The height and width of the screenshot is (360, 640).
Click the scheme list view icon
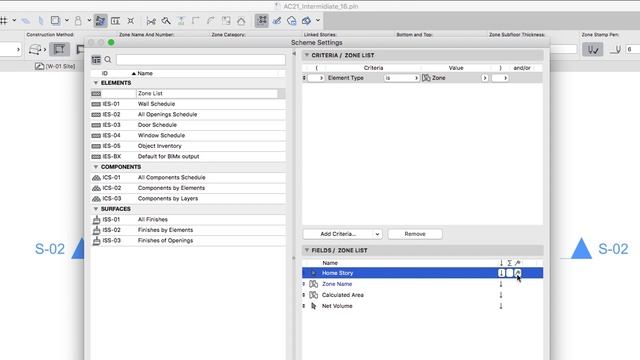pos(96,60)
